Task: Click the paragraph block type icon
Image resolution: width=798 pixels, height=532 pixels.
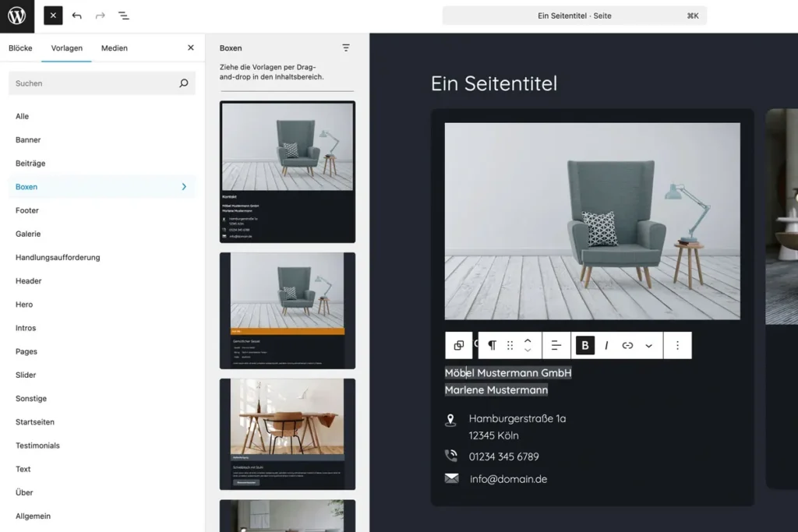Action: [492, 346]
